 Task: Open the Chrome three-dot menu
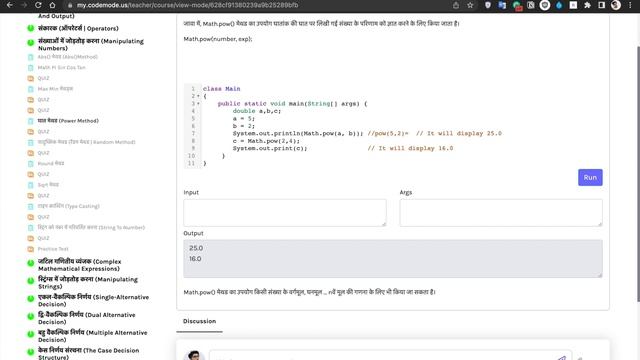pos(630,5)
